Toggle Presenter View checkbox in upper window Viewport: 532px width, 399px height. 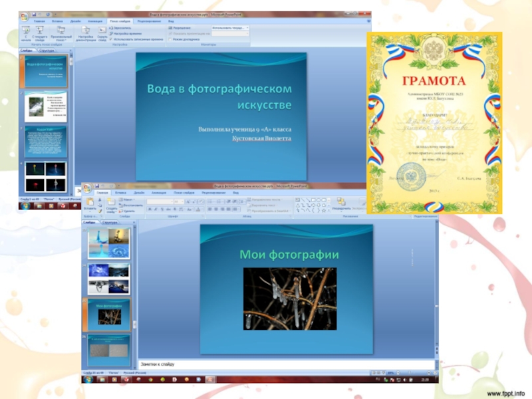coord(170,39)
